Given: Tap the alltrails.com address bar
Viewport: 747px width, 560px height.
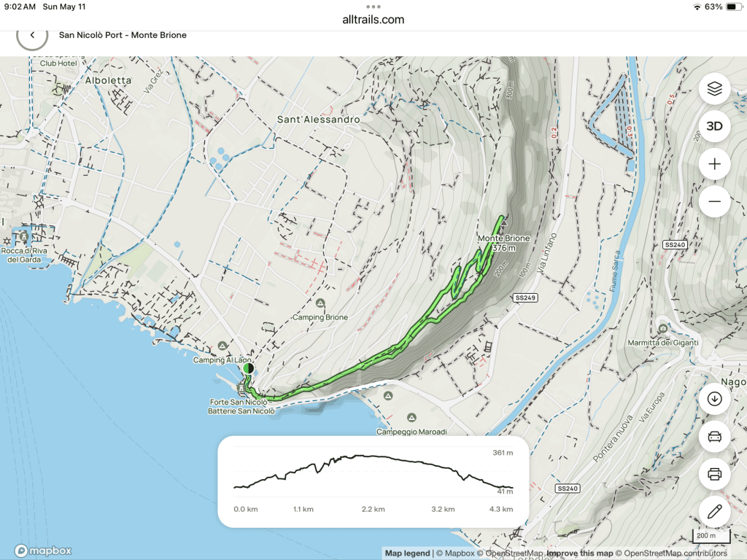Looking at the screenshot, I should (373, 20).
